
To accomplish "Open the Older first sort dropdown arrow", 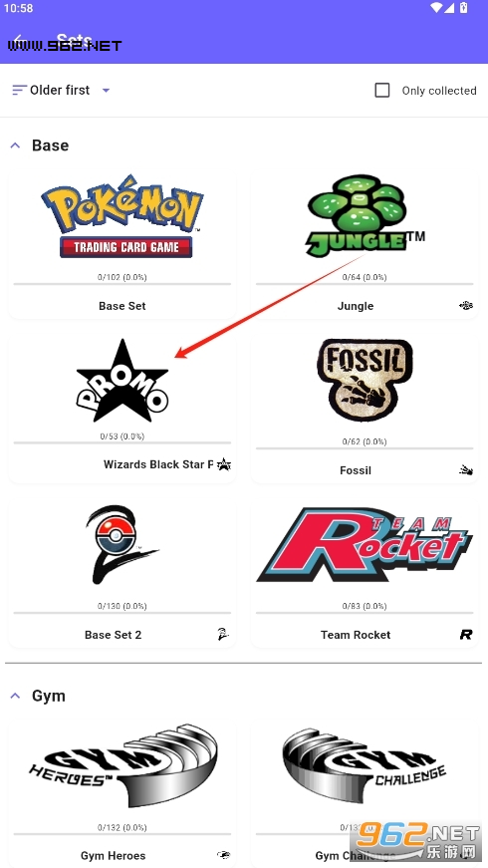I will tap(107, 91).
